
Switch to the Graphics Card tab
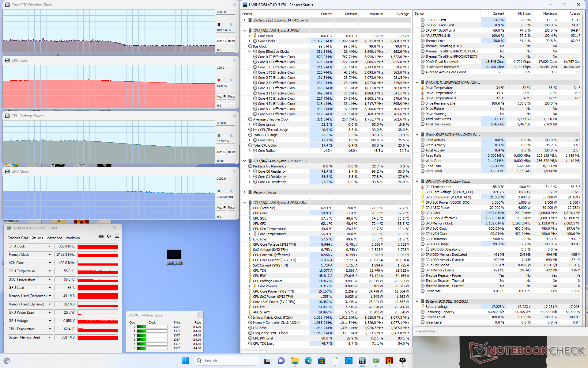[x=17, y=238]
